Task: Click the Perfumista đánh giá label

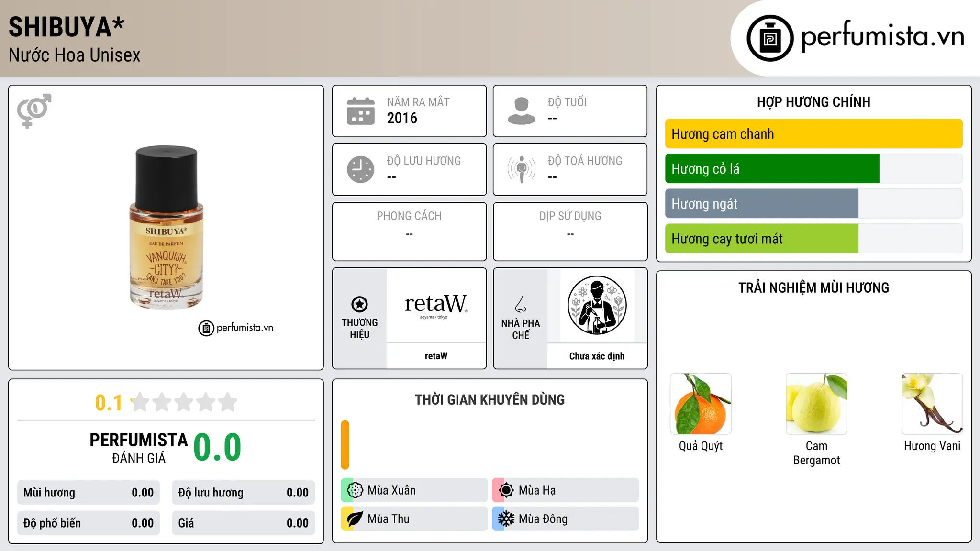Action: pyautogui.click(x=139, y=448)
